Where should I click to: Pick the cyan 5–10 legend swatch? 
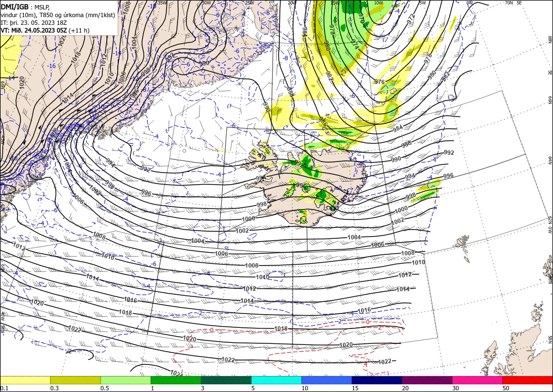pyautogui.click(x=276, y=380)
